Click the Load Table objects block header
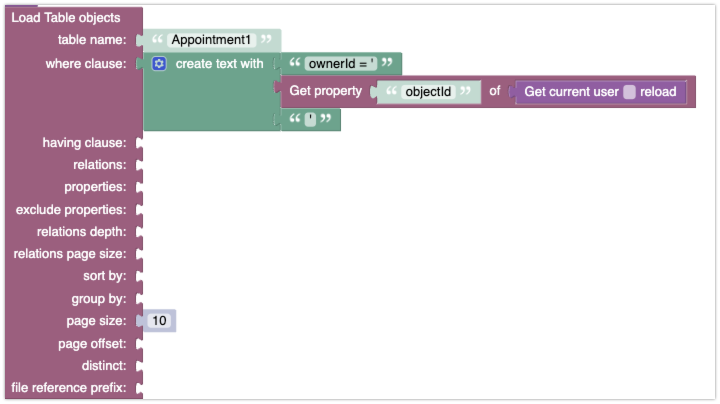 [x=66, y=18]
